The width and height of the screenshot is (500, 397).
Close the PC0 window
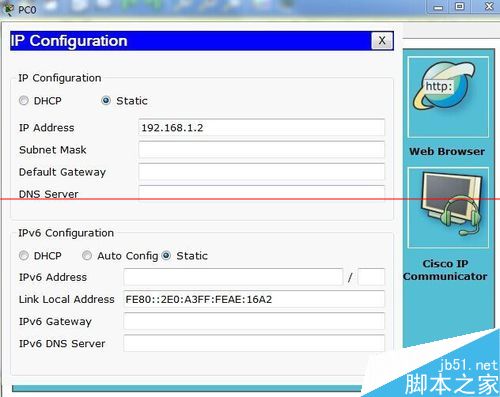coord(489,7)
